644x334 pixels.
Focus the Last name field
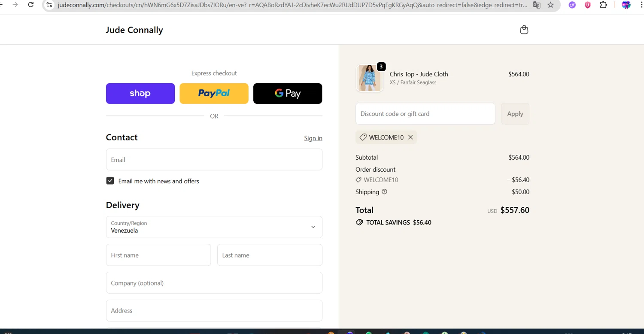pyautogui.click(x=270, y=255)
